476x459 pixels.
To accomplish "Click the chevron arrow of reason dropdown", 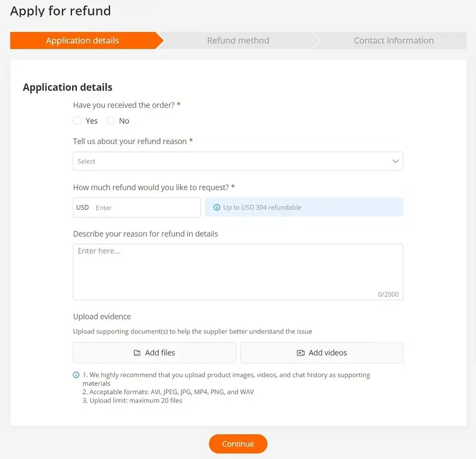I will tap(396, 161).
